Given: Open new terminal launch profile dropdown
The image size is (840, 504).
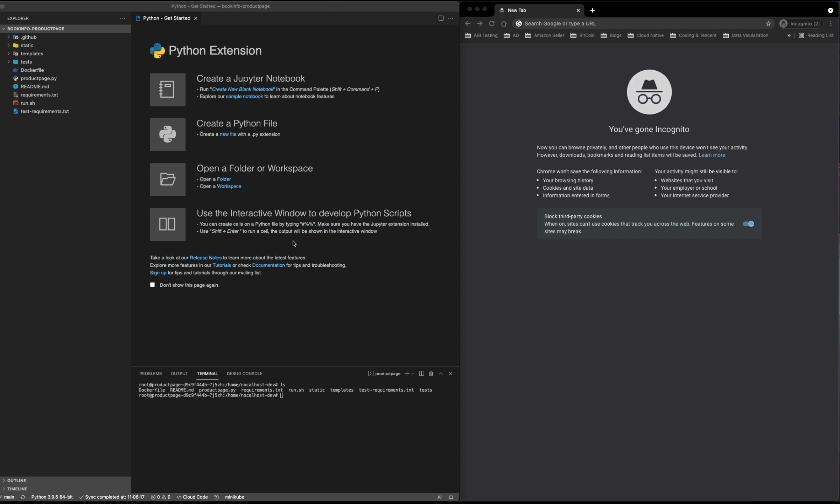Looking at the screenshot, I should pos(413,373).
